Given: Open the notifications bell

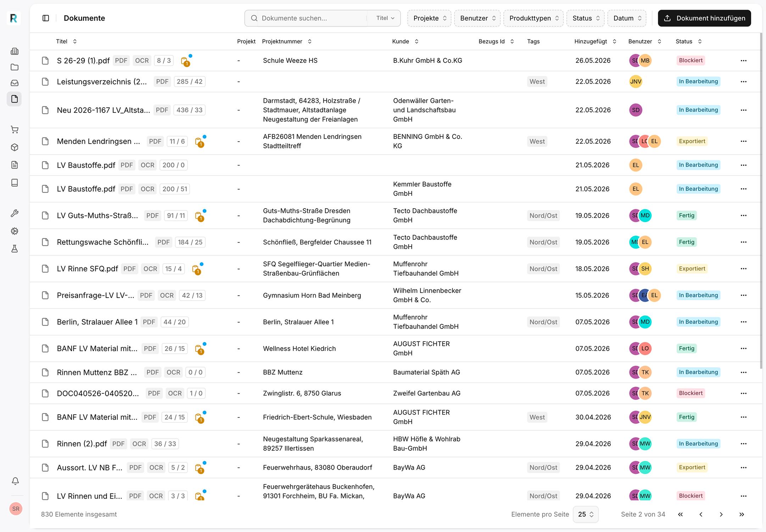Looking at the screenshot, I should point(15,481).
